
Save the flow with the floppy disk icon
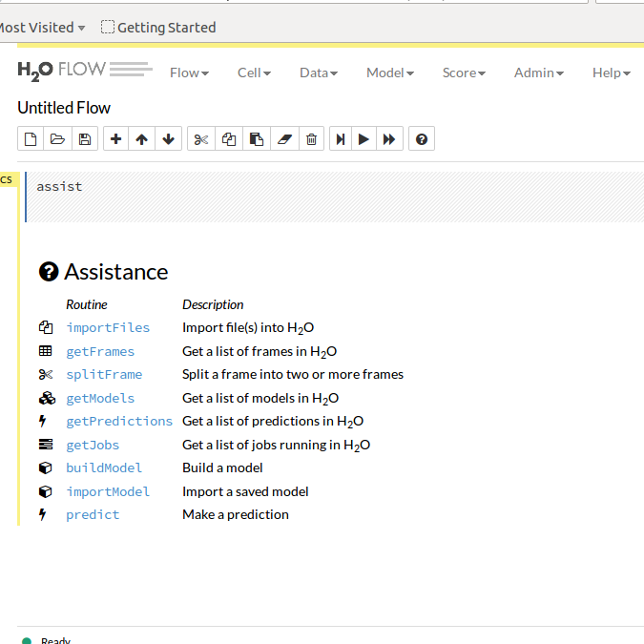click(x=84, y=139)
